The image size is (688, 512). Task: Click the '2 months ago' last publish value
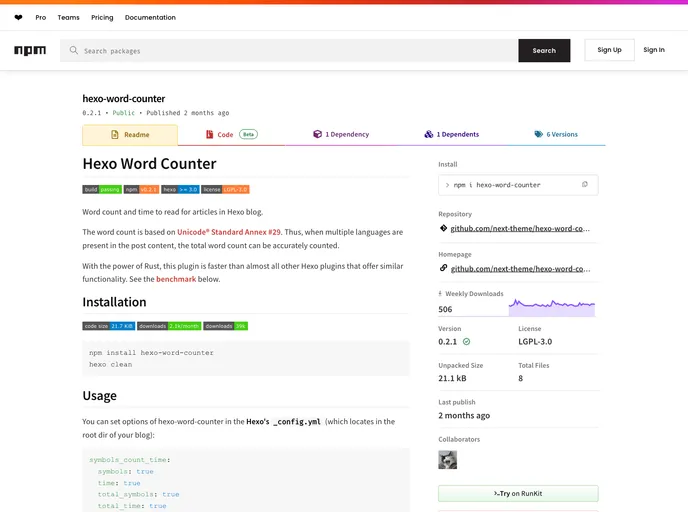pos(464,415)
